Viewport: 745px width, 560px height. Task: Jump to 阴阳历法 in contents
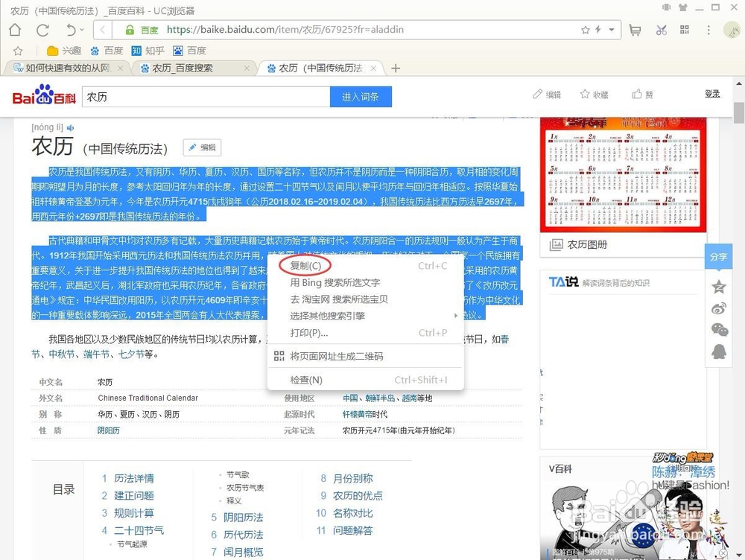[x=244, y=518]
